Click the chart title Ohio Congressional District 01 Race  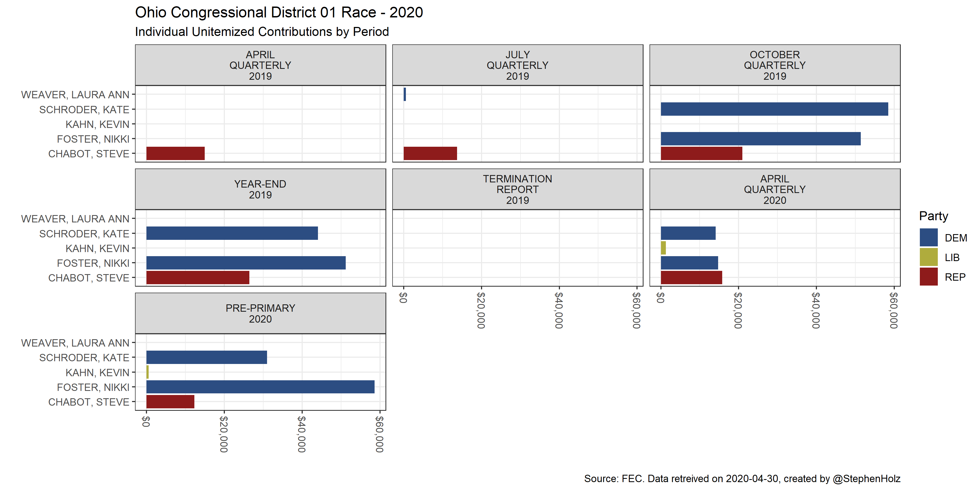click(x=279, y=13)
